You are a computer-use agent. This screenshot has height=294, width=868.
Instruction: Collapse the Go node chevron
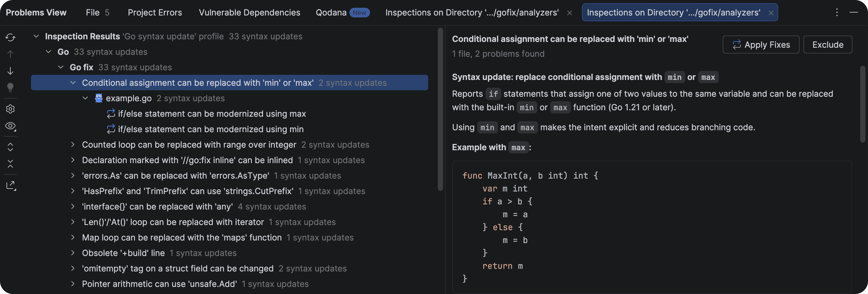pos(48,52)
